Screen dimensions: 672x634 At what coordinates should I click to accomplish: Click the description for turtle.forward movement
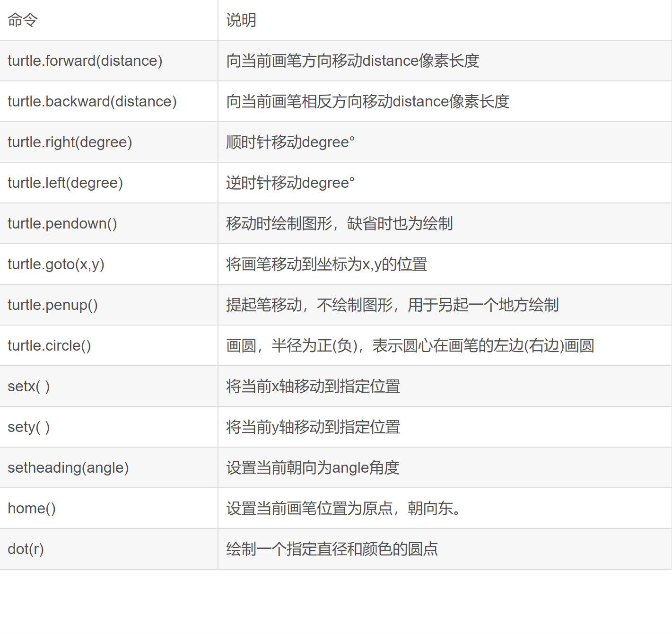(352, 61)
